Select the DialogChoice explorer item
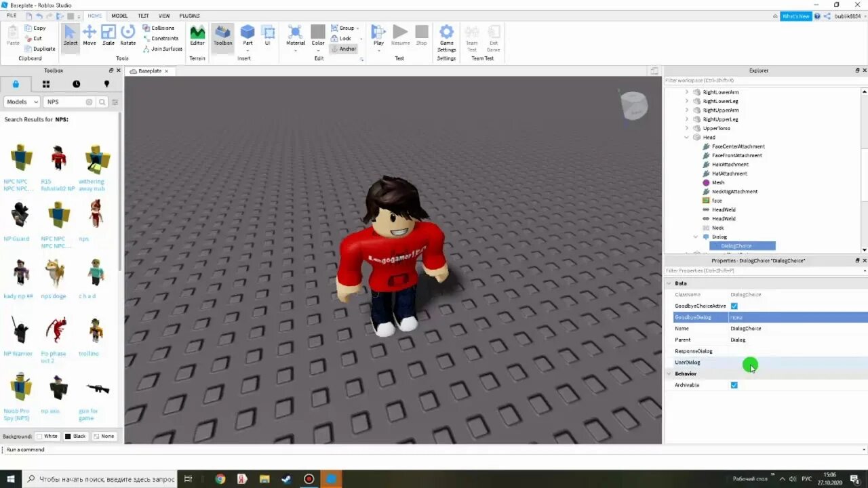Screen dimensions: 868x488 coord(743,246)
